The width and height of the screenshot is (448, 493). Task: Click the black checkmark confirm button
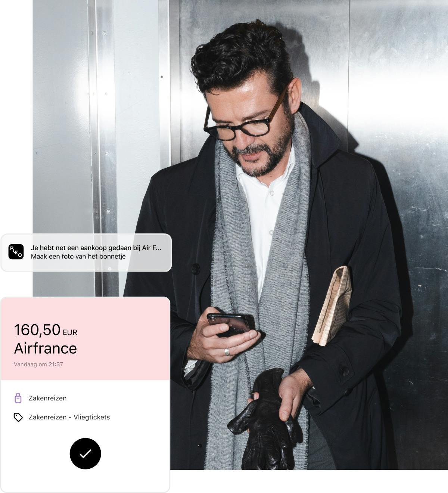point(85,453)
